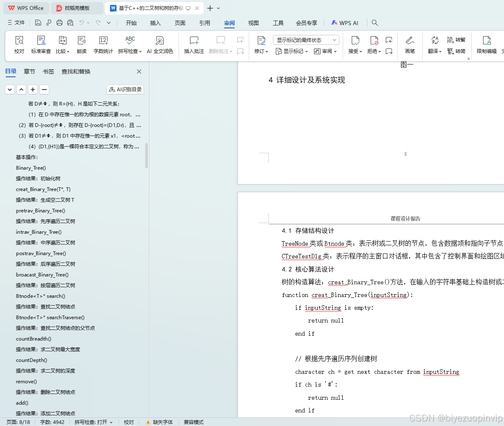The width and height of the screenshot is (504, 426).
Task: Open the 视图 ribbon tab
Action: [x=254, y=23]
